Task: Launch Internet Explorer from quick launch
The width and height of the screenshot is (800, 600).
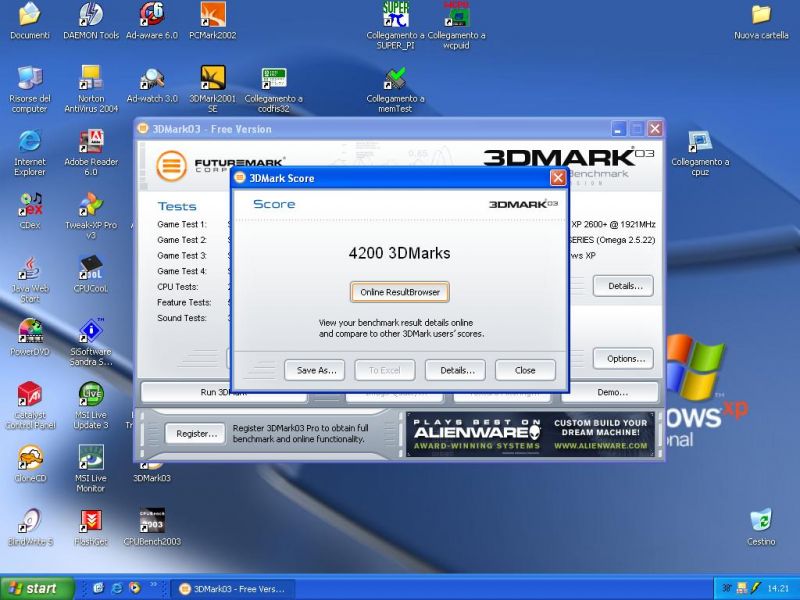Action: [x=117, y=588]
